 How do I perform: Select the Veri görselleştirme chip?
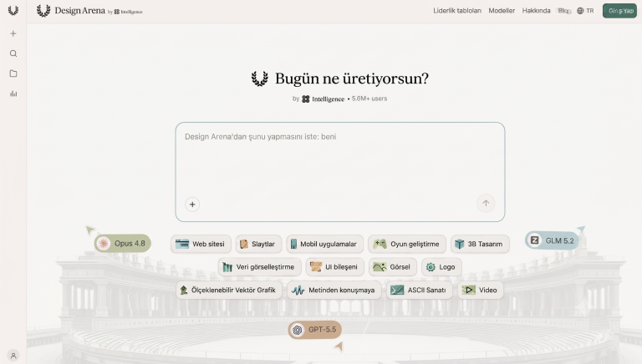[260, 267]
